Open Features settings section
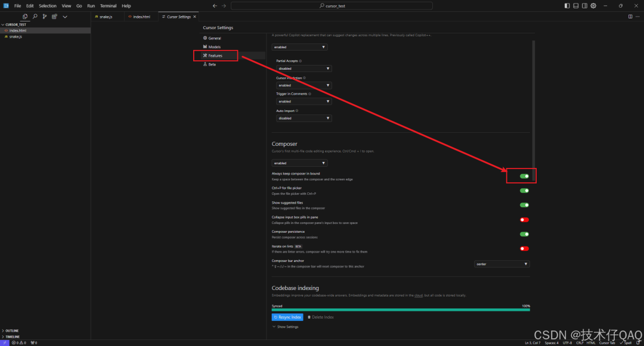 click(233, 55)
